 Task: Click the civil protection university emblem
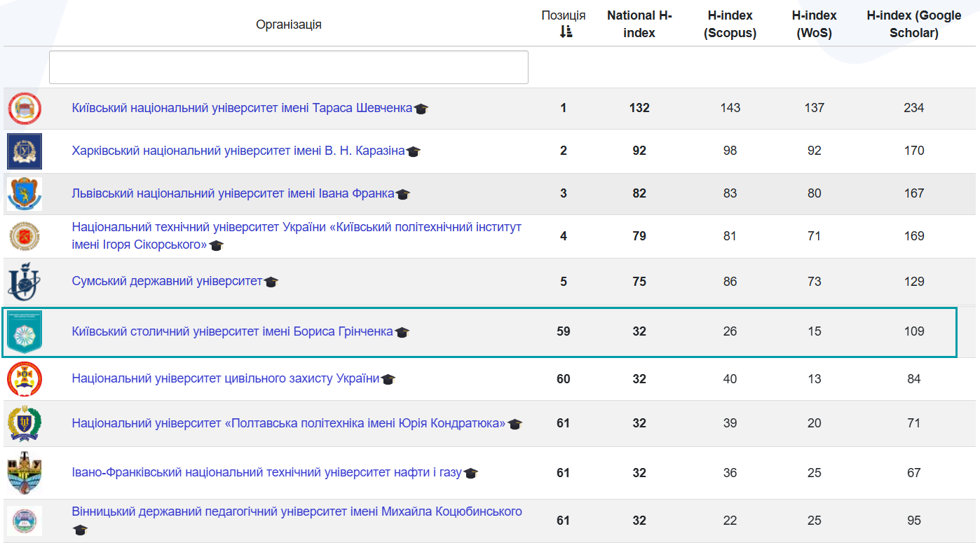25,379
